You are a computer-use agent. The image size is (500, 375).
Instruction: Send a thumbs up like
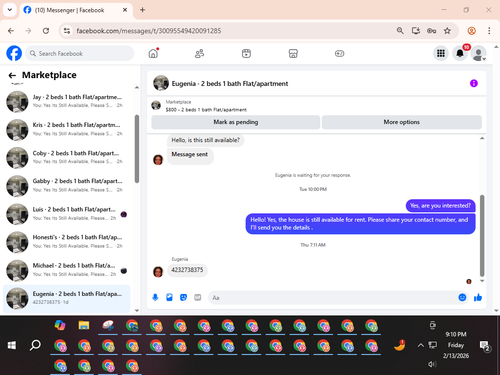(x=478, y=297)
